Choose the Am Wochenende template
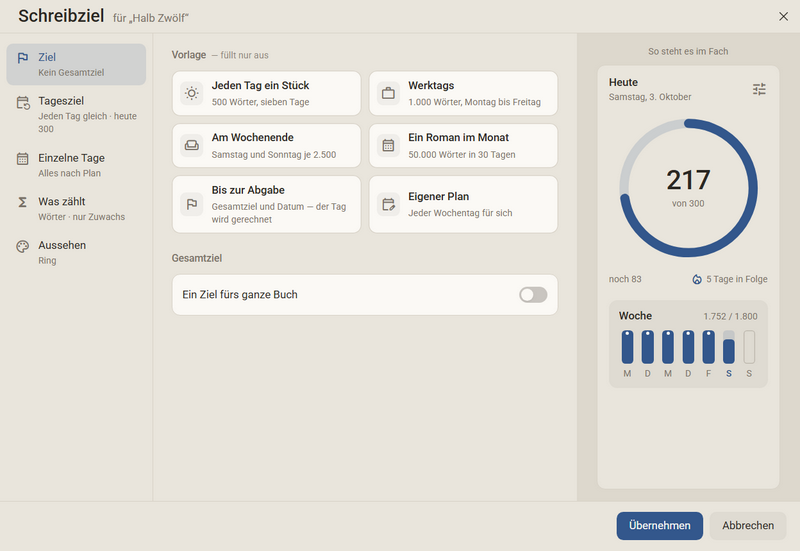The width and height of the screenshot is (800, 551). 266,145
